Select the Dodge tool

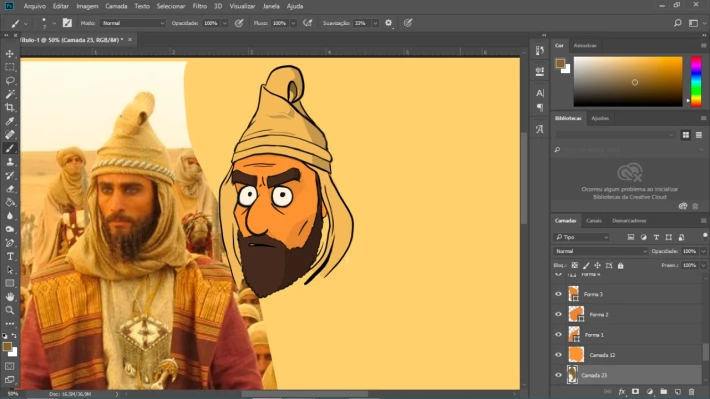10,229
